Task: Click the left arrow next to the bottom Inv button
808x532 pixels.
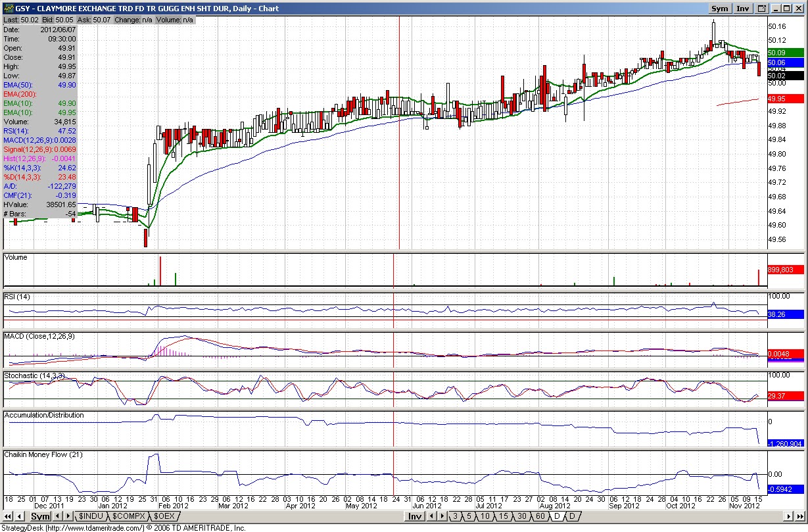Action: coord(431,516)
